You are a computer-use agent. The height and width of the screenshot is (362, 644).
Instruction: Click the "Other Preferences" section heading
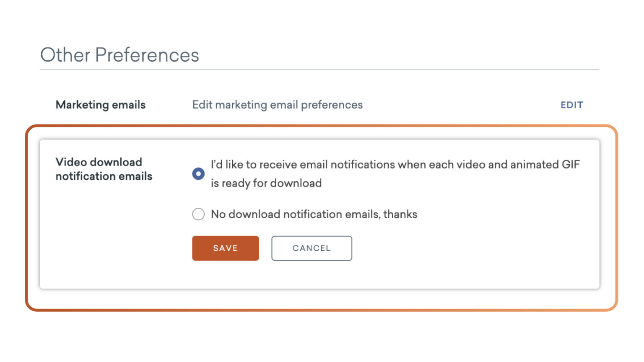pos(119,55)
